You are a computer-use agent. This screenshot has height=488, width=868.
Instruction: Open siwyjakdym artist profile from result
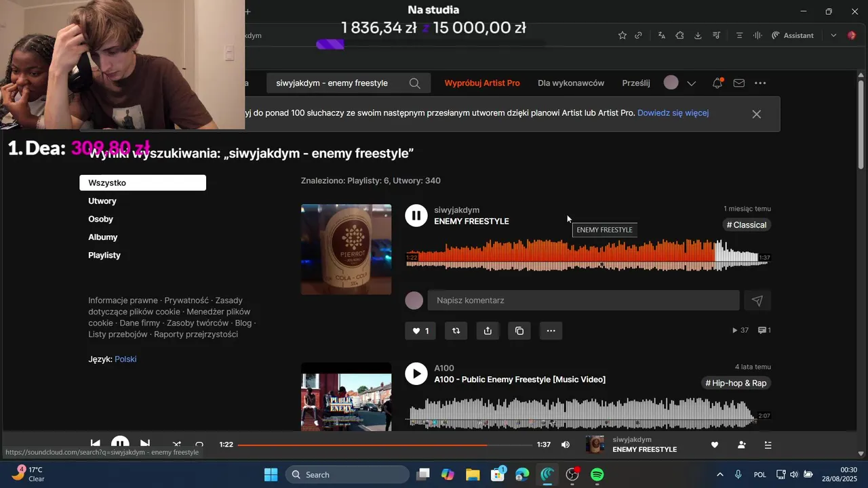[456, 210]
